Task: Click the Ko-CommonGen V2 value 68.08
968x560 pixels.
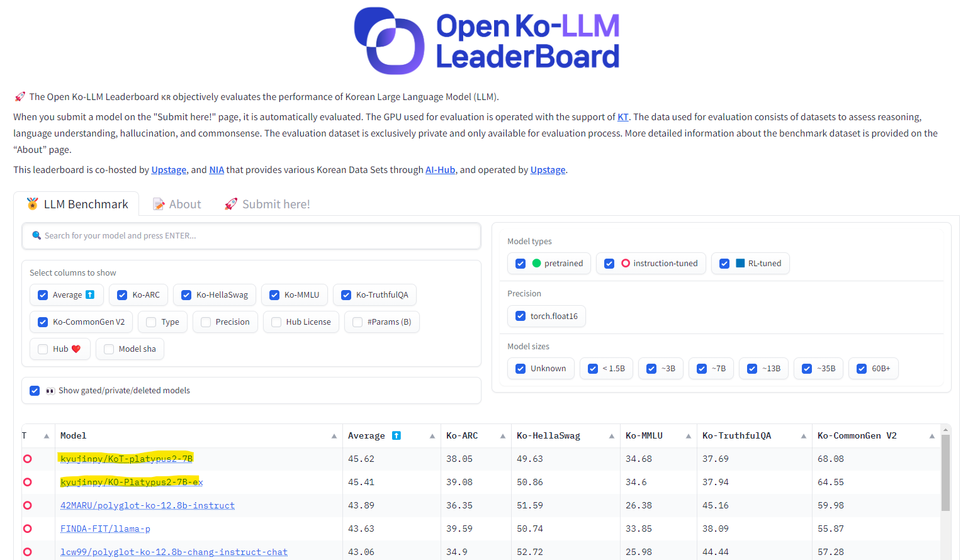Action: [831, 459]
